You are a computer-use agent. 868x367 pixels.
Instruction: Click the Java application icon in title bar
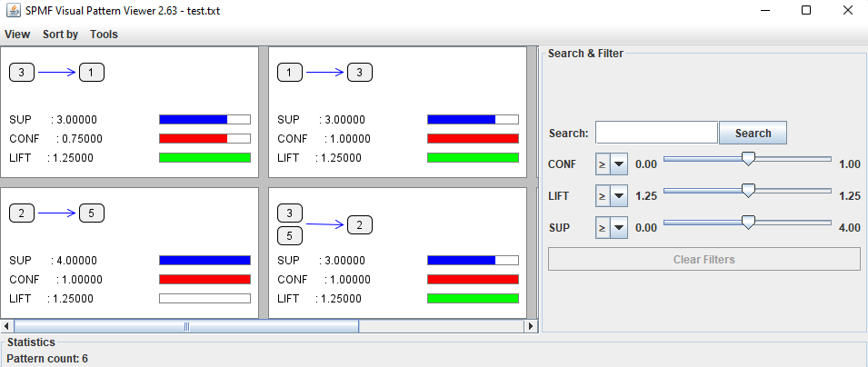[x=13, y=11]
